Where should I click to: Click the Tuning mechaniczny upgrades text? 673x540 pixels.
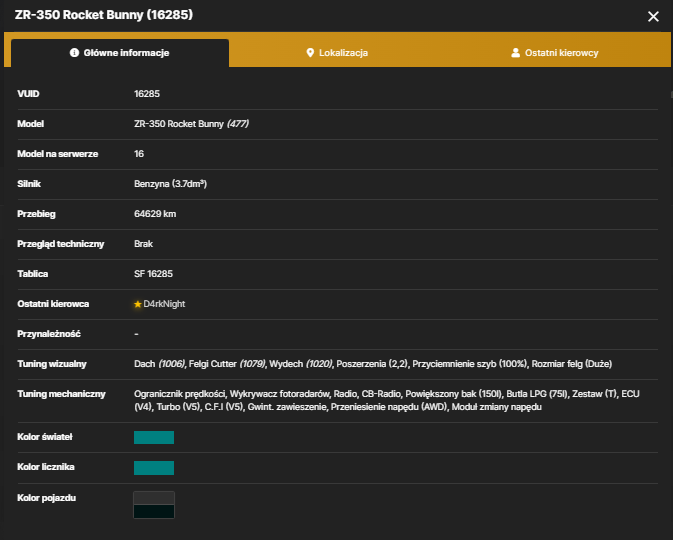[387, 400]
